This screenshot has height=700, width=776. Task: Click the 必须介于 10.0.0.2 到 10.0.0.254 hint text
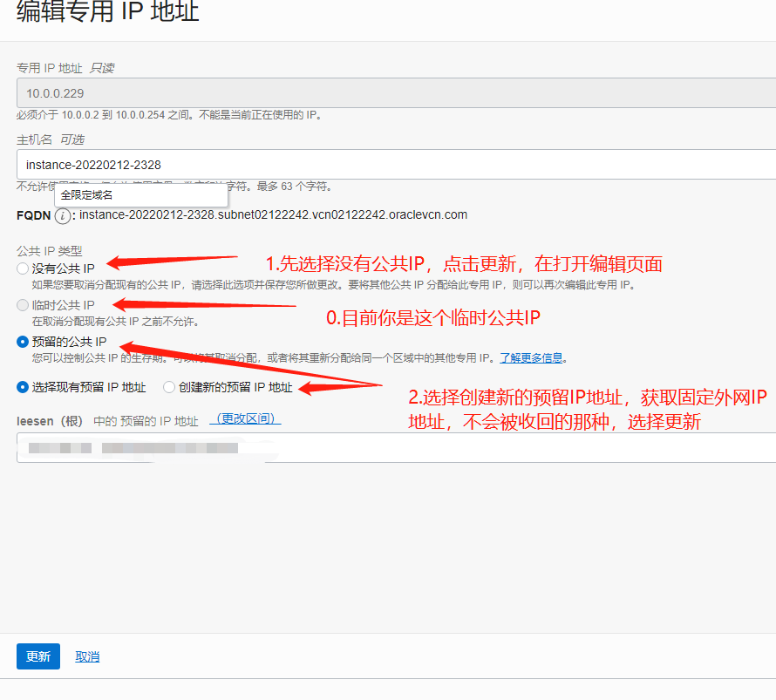tap(170, 115)
